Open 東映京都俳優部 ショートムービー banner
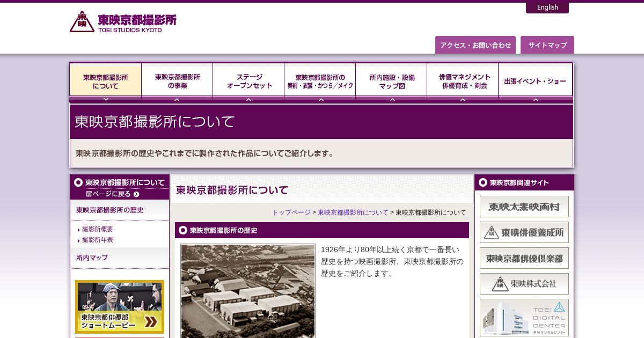This screenshot has width=644, height=338. tap(120, 307)
